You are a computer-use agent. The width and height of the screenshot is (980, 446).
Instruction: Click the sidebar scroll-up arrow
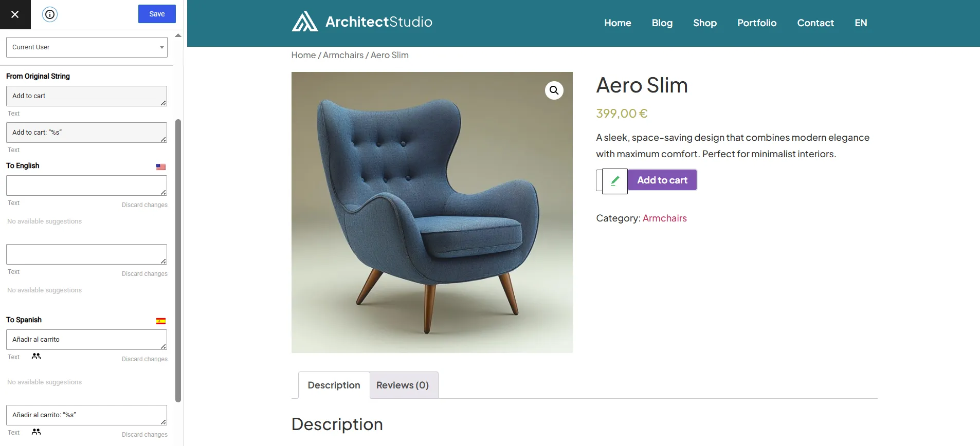click(x=178, y=35)
